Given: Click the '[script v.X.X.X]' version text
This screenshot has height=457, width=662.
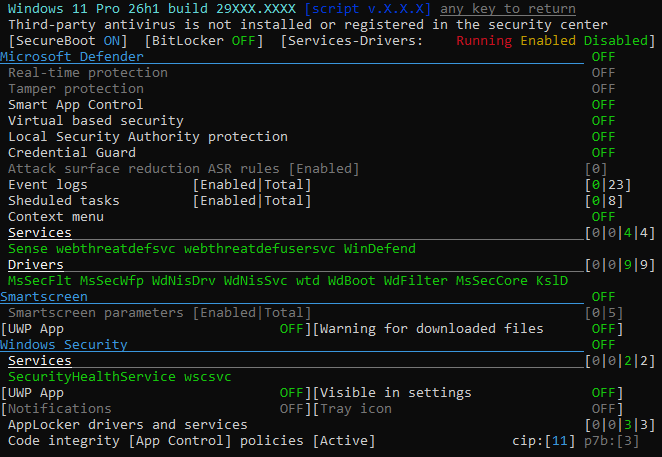Looking at the screenshot, I should click(x=367, y=8).
